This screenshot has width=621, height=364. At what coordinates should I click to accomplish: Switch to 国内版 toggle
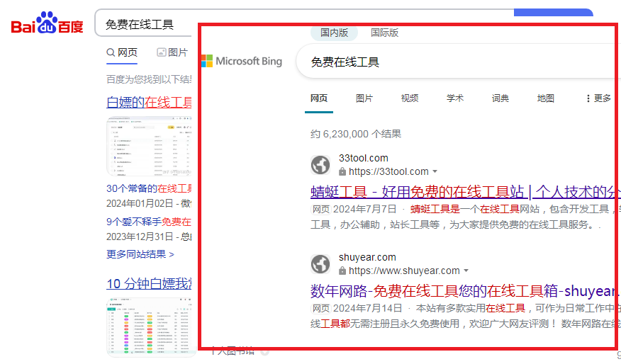pyautogui.click(x=335, y=33)
